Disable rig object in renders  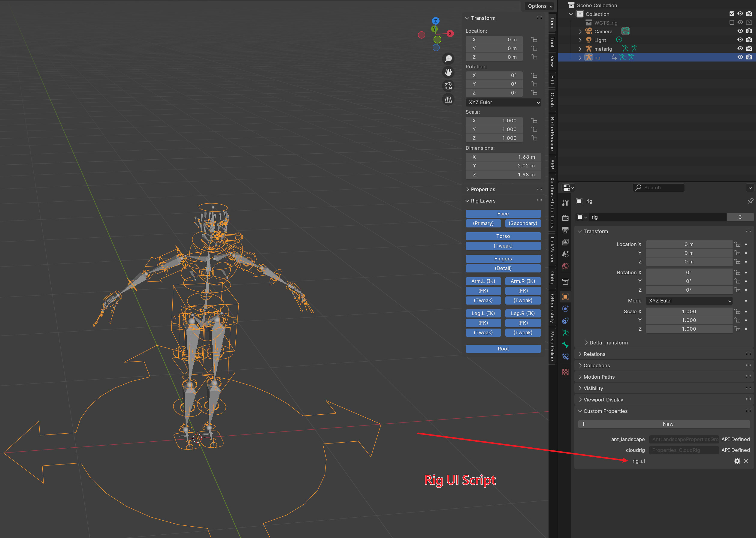(749, 57)
